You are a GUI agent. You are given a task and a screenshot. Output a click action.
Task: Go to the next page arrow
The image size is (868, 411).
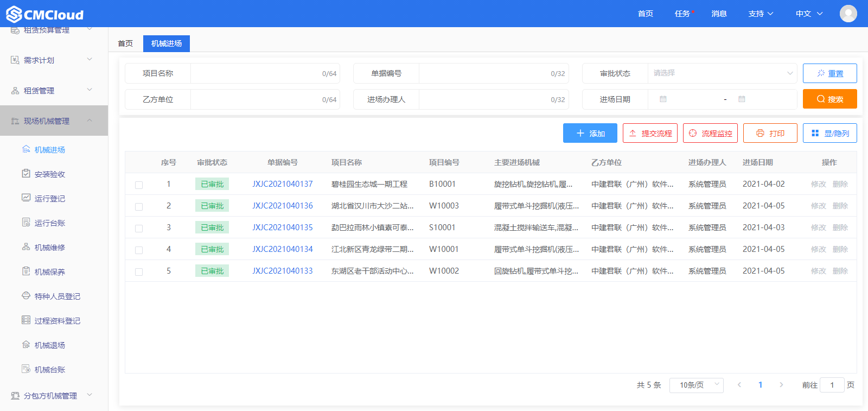coord(781,385)
